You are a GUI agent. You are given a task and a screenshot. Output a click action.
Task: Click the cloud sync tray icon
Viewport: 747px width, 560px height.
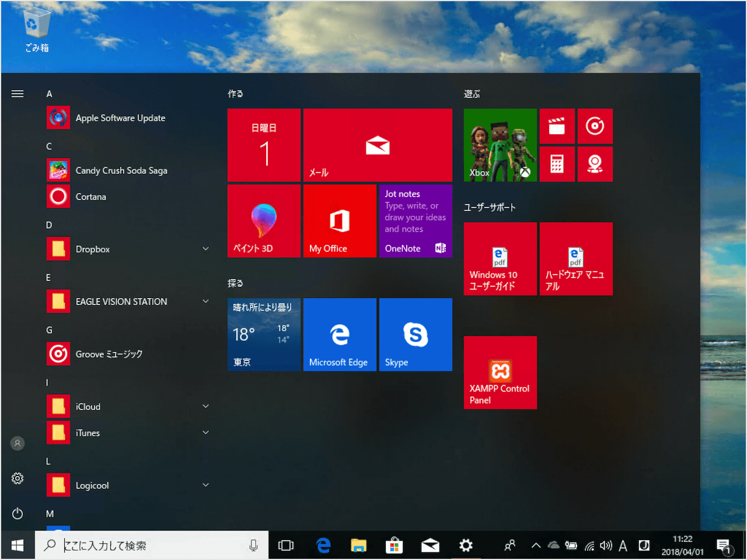[554, 545]
